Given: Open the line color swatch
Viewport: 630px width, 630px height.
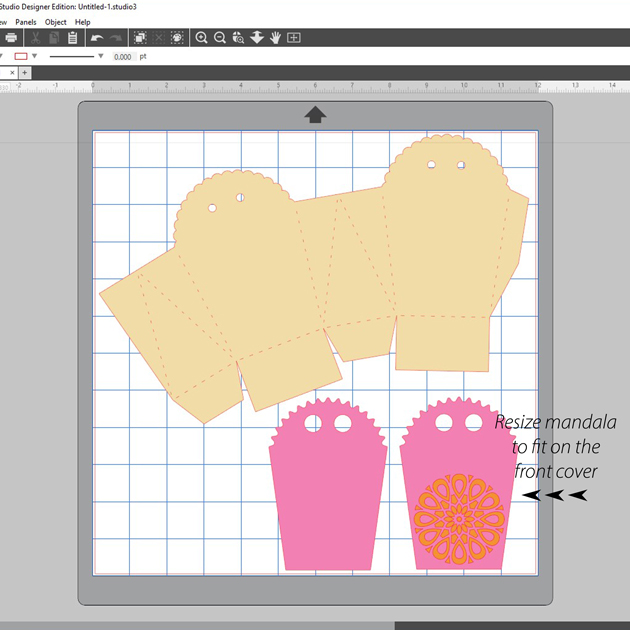Looking at the screenshot, I should tap(21, 57).
